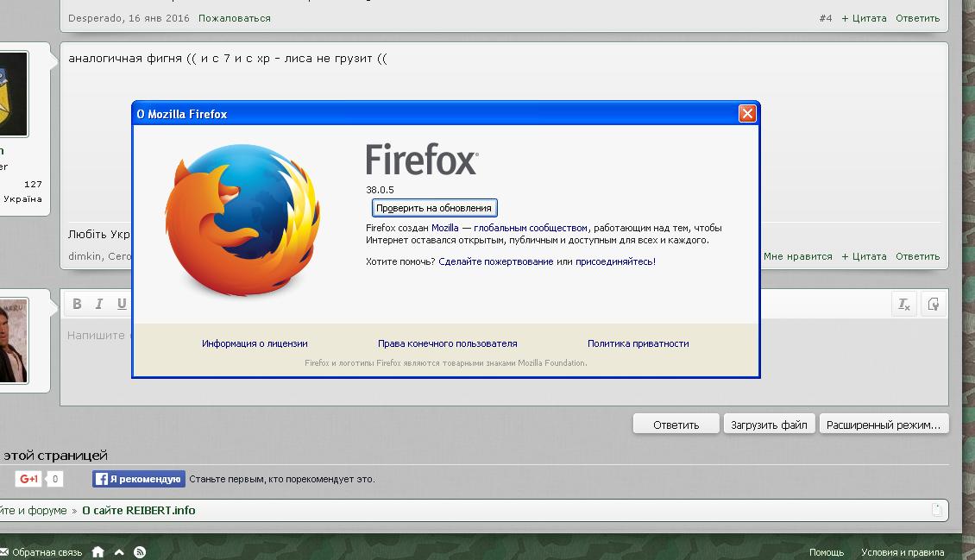This screenshot has height=560, width=975.
Task: Follow the присоединяйтесь link
Action: pos(613,261)
